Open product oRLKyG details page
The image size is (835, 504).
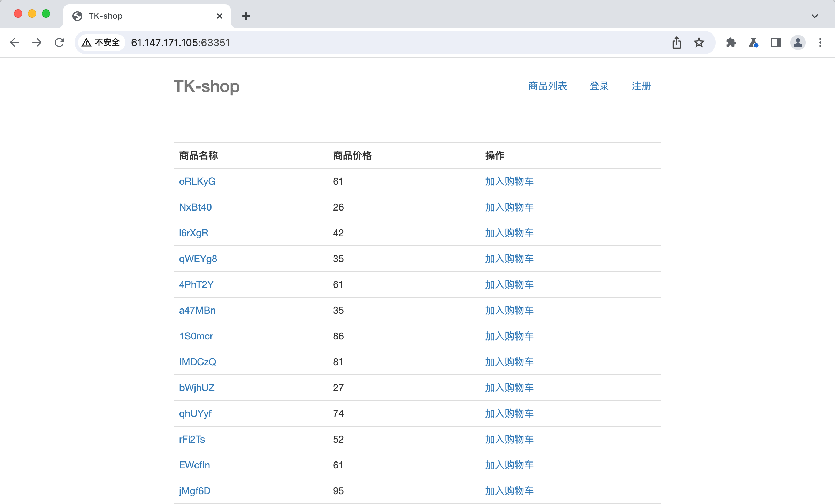197,181
